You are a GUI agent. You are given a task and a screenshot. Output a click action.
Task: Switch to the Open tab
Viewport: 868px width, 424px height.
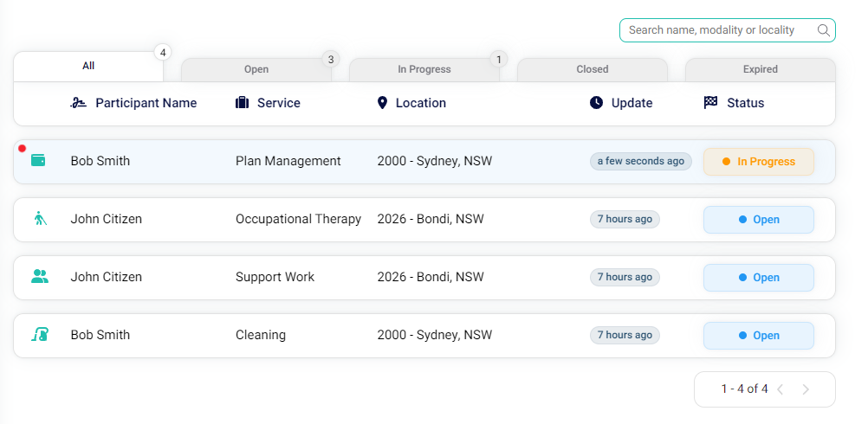[256, 69]
